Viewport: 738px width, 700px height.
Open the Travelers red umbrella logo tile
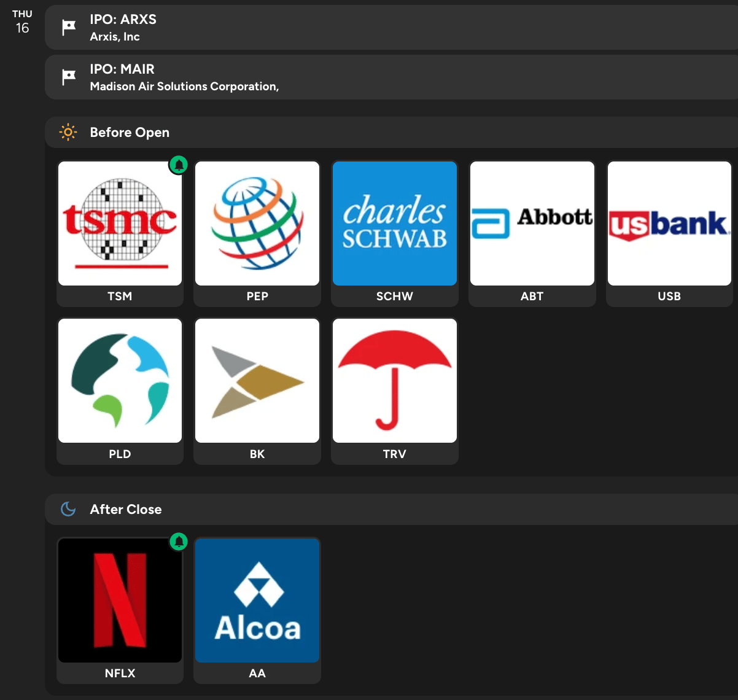(x=395, y=381)
